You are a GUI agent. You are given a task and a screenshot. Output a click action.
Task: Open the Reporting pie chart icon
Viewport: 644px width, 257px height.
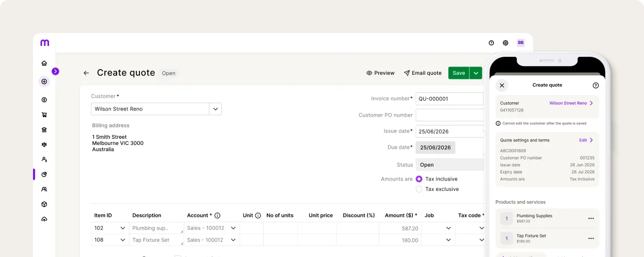pyautogui.click(x=44, y=174)
